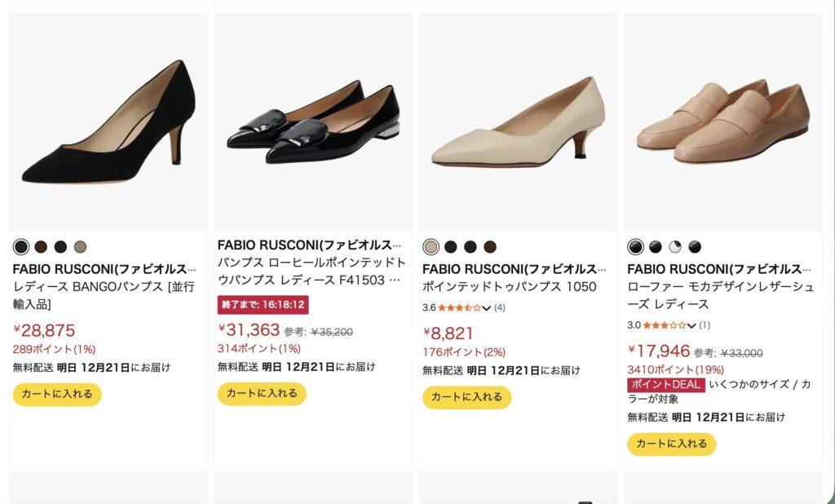Open the ローファー モカデザインレザーシューズ title link
Image resolution: width=835 pixels, height=504 pixels.
tap(718, 295)
